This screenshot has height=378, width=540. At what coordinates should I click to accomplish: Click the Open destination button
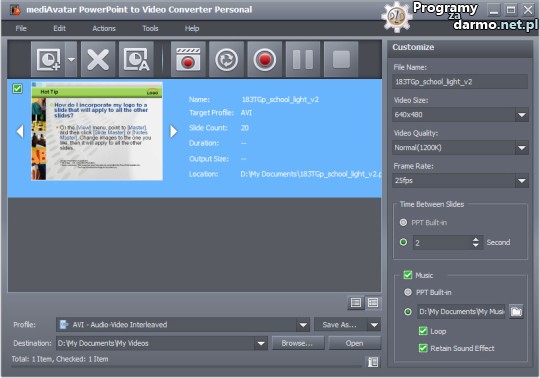(x=354, y=343)
